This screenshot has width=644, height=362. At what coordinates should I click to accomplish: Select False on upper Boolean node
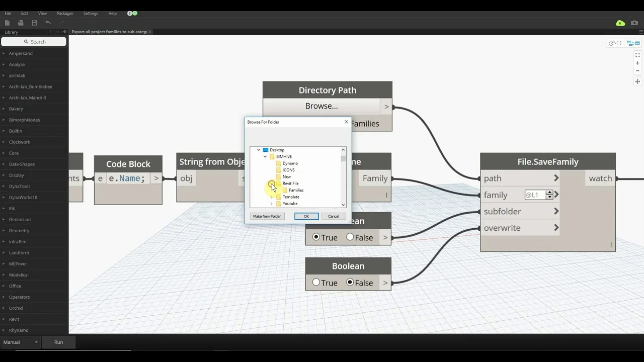350,237
